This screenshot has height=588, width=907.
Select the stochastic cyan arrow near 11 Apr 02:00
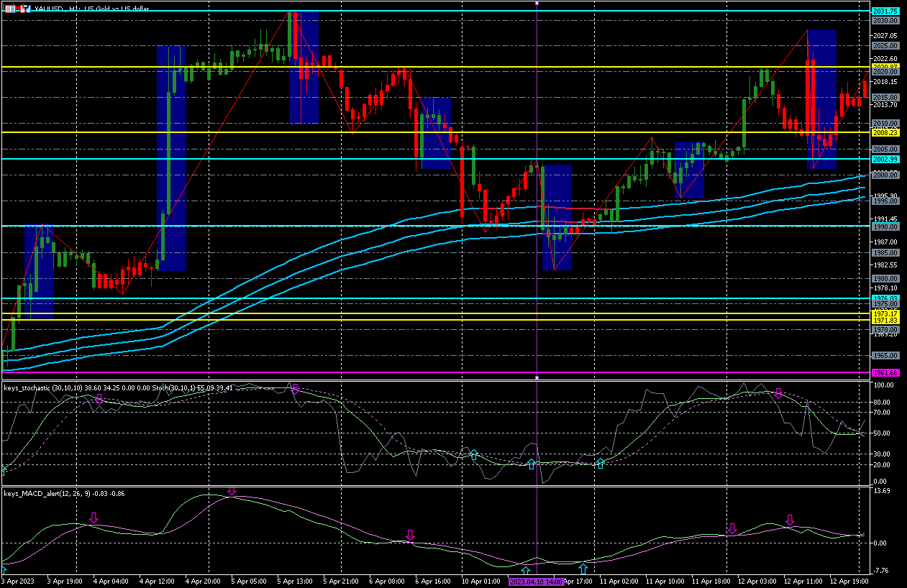(600, 464)
